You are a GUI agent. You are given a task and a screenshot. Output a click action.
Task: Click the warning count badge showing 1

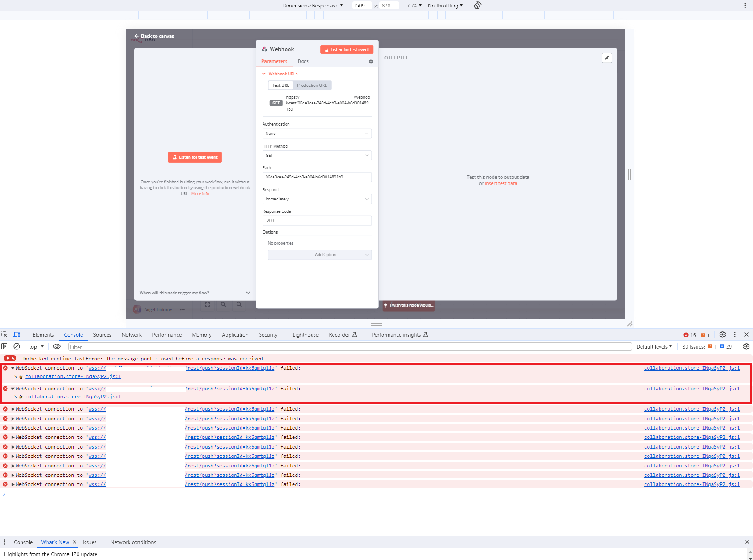coord(705,335)
